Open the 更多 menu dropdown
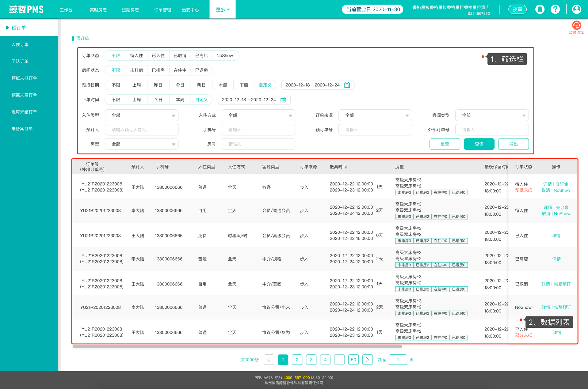The height and width of the screenshot is (389, 588). click(x=223, y=9)
